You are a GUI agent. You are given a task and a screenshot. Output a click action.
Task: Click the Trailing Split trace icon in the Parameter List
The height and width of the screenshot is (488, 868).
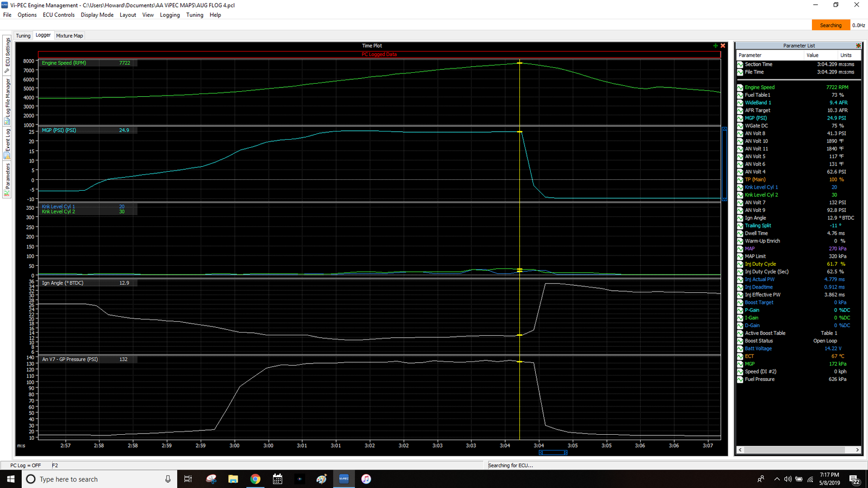[x=740, y=226]
